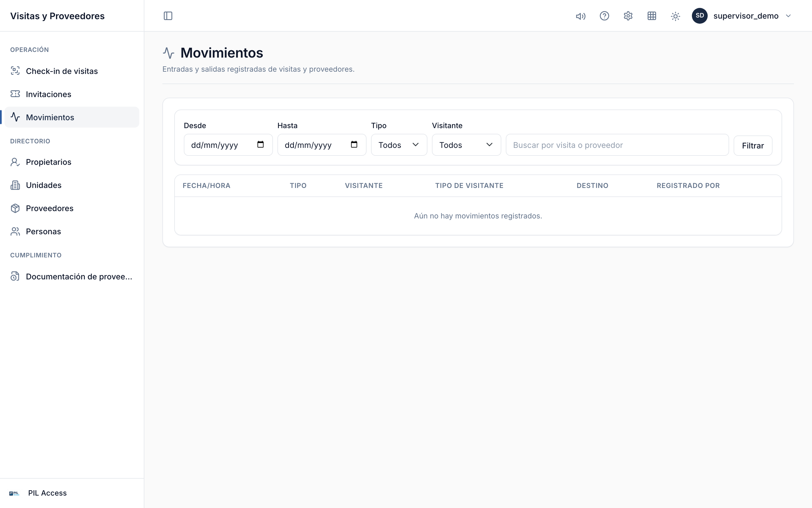Click the Check-in de visitas scan icon
The height and width of the screenshot is (508, 812).
click(15, 71)
